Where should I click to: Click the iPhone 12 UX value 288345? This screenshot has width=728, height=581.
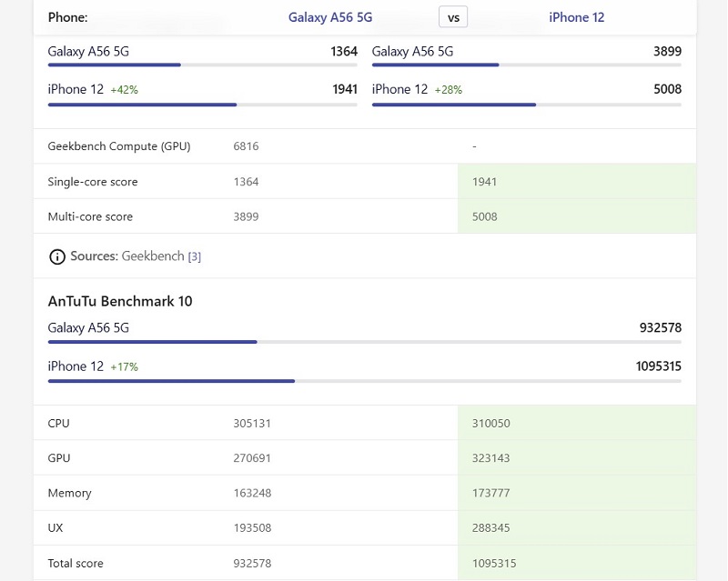(x=490, y=527)
